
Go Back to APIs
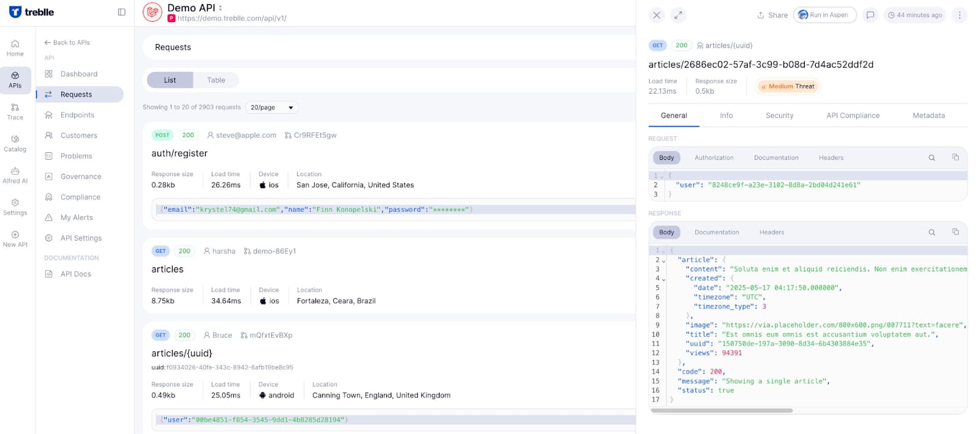pyautogui.click(x=67, y=42)
